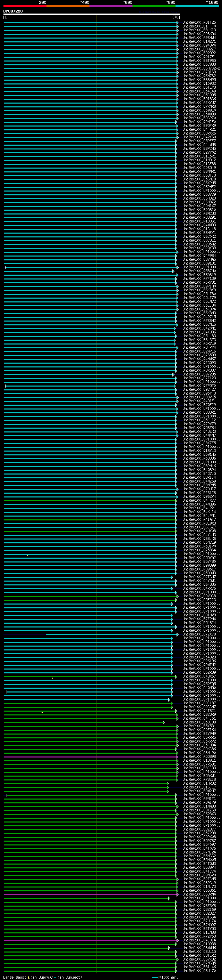
Task: Select hit label UniRef100_Q4T821
Action: tap(199, 711)
